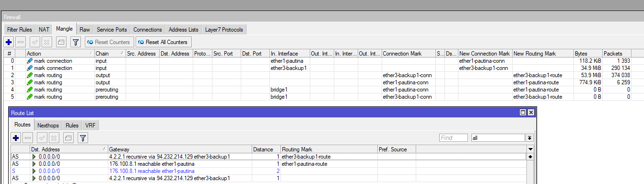
Task: Click Gateway column header in Route List
Action: pyautogui.click(x=180, y=149)
